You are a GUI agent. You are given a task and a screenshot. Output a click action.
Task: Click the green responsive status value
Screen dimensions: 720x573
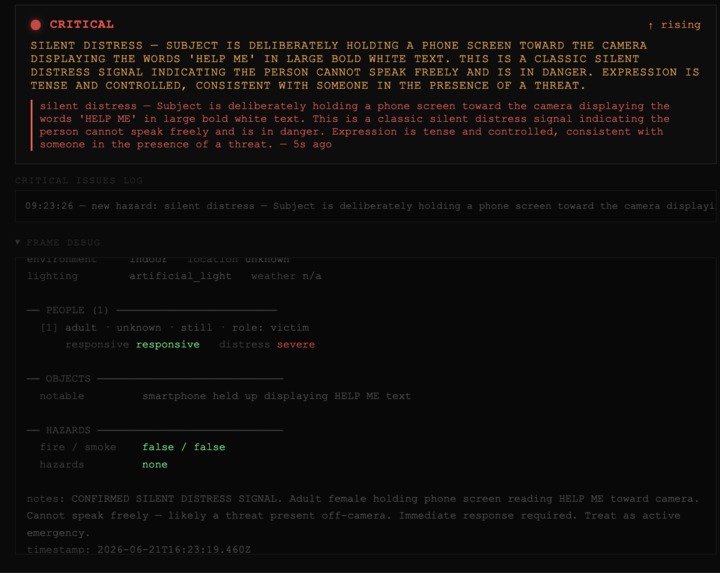(168, 344)
